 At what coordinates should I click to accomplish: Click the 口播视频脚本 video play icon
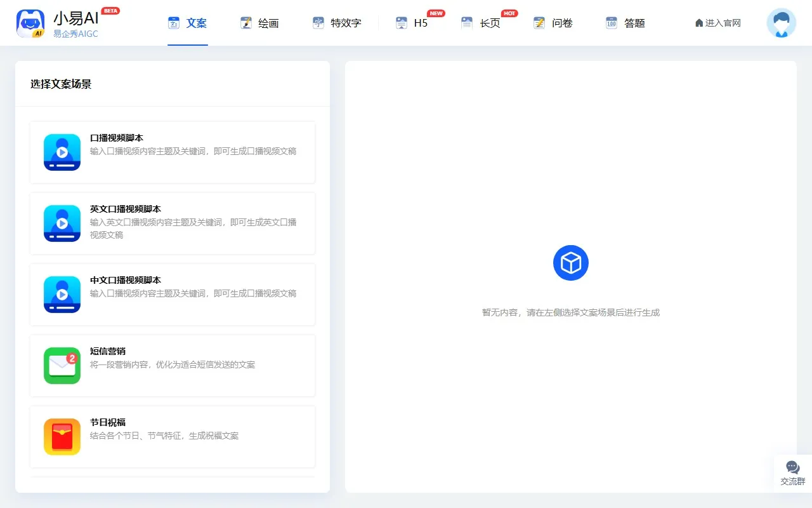tap(62, 152)
